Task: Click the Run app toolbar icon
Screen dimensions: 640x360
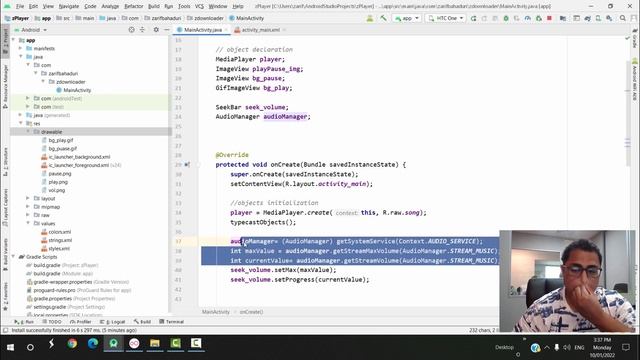Action: (473, 18)
